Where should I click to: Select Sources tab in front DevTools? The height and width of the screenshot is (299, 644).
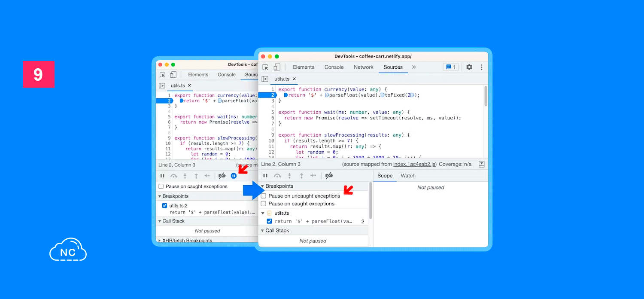(x=393, y=67)
